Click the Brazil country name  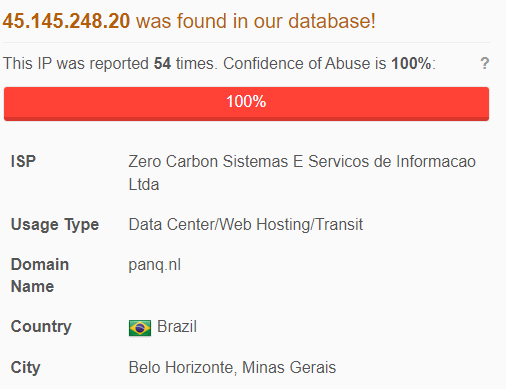177,326
